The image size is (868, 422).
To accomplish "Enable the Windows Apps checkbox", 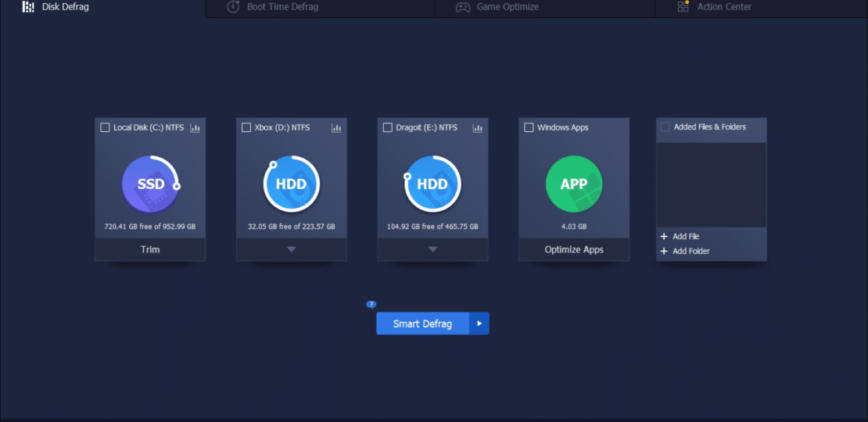I will pyautogui.click(x=529, y=127).
